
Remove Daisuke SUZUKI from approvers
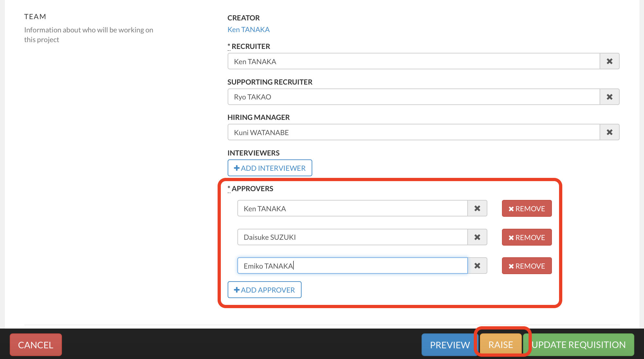[x=527, y=237]
